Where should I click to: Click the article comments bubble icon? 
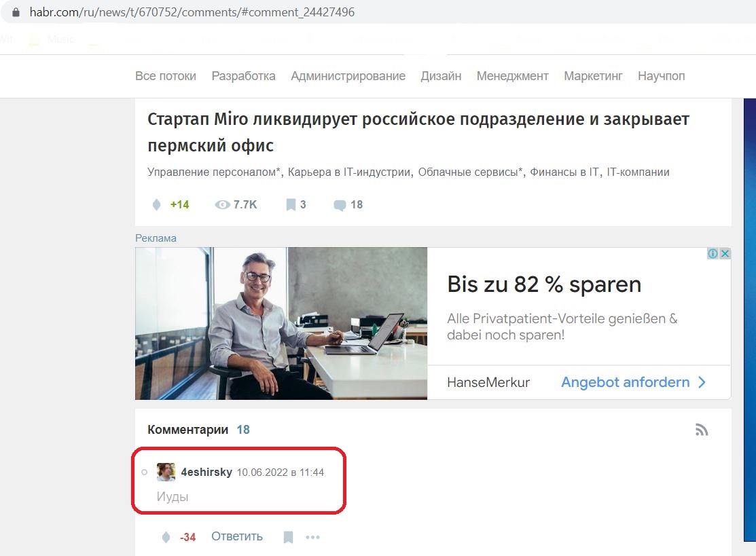click(x=340, y=205)
